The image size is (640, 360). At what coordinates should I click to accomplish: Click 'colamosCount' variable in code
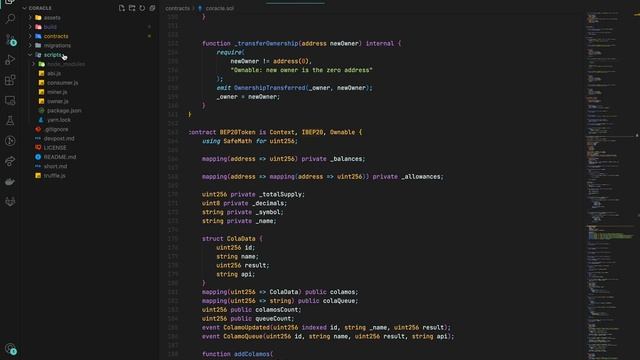pos(277,310)
